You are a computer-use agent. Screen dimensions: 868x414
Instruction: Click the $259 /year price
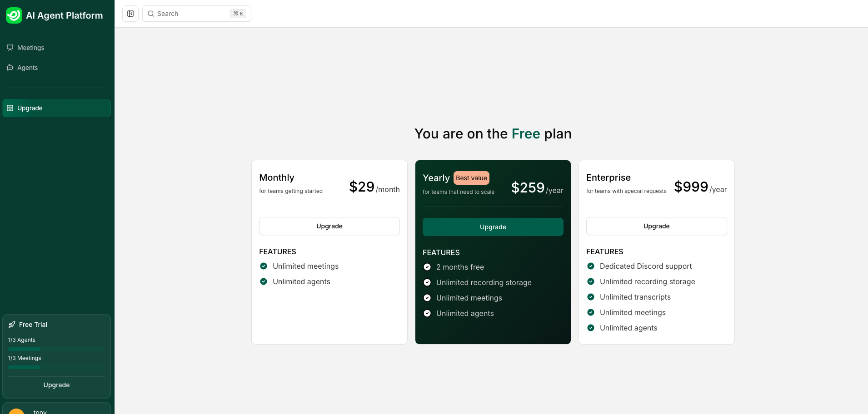coord(537,188)
